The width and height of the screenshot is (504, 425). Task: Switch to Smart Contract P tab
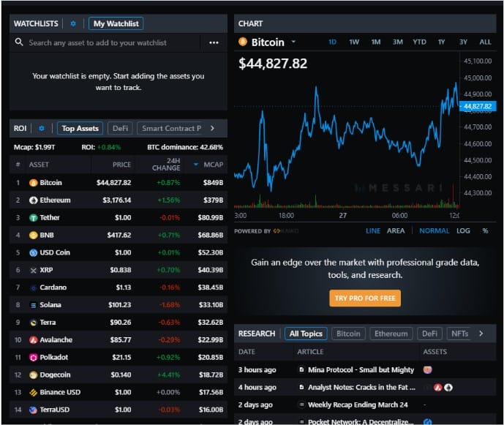tap(171, 128)
